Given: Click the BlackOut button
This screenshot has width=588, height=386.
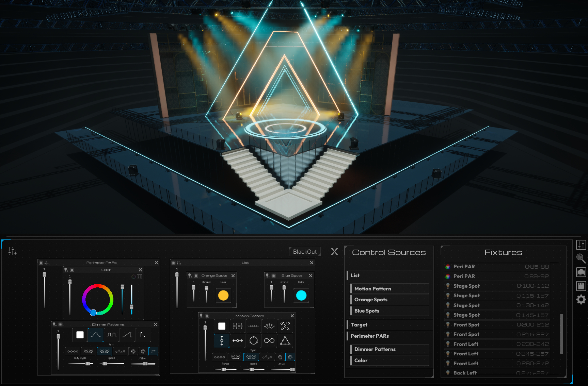Looking at the screenshot, I should [x=305, y=252].
